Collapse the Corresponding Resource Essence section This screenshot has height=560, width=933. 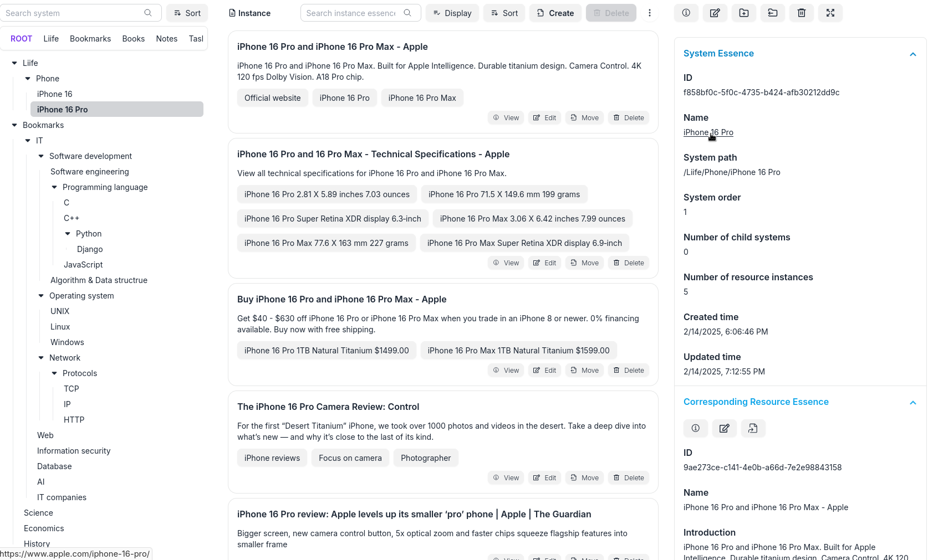pos(913,402)
